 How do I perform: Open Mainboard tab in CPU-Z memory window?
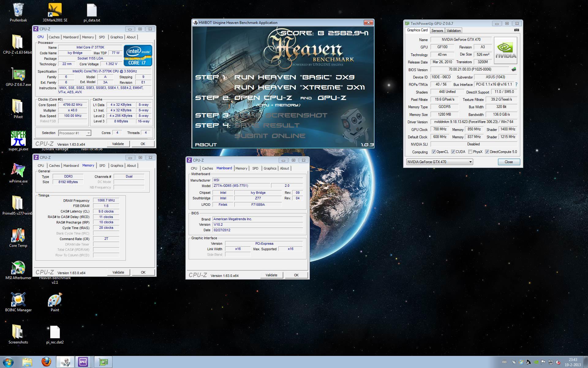(71, 166)
